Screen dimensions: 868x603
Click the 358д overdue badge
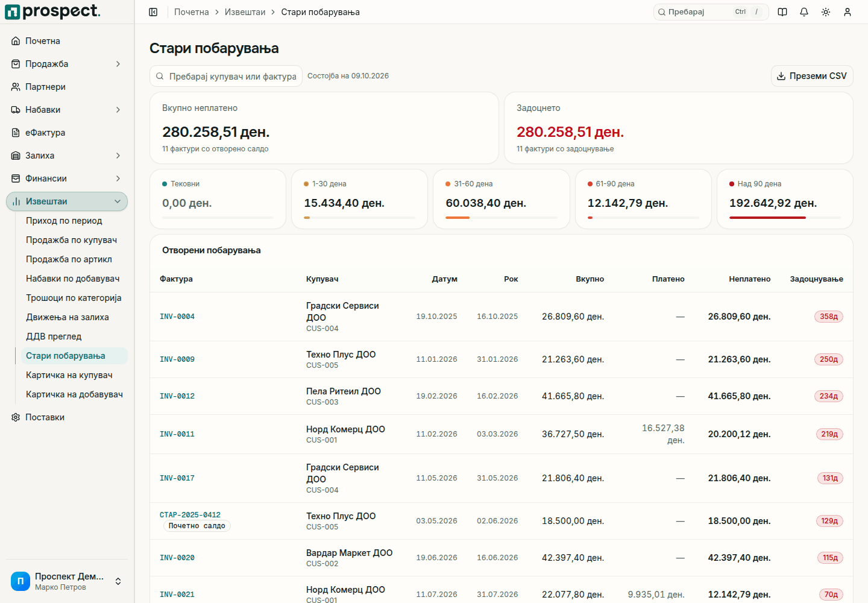(829, 317)
